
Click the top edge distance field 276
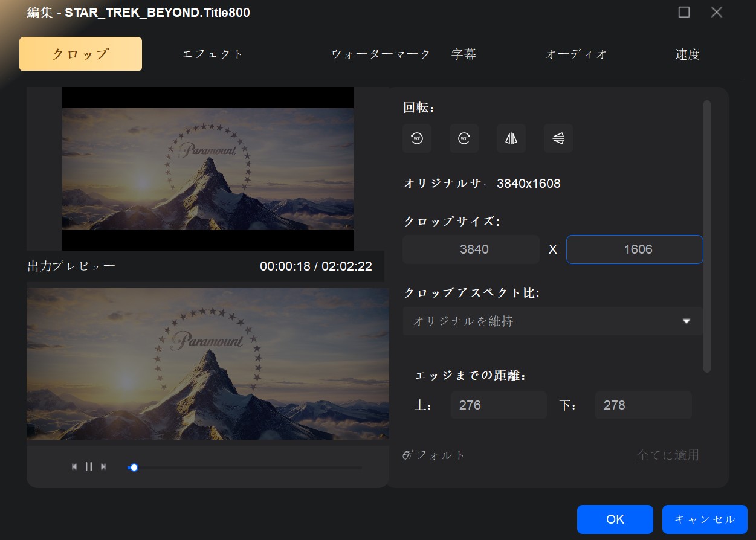tap(499, 405)
